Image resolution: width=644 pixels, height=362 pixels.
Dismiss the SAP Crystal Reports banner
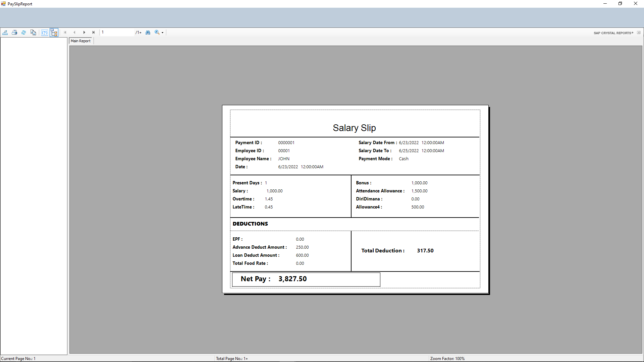click(x=639, y=33)
